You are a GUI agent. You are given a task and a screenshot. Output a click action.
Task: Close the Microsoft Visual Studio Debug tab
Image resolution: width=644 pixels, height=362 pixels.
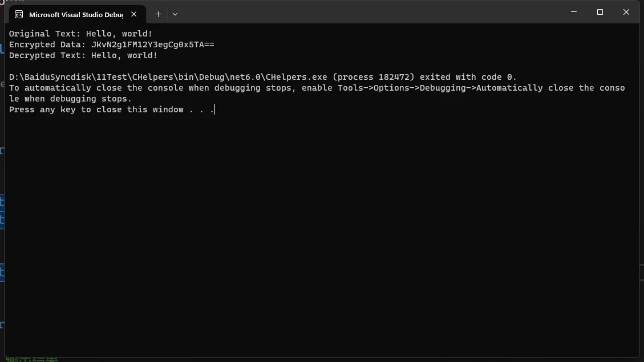134,14
